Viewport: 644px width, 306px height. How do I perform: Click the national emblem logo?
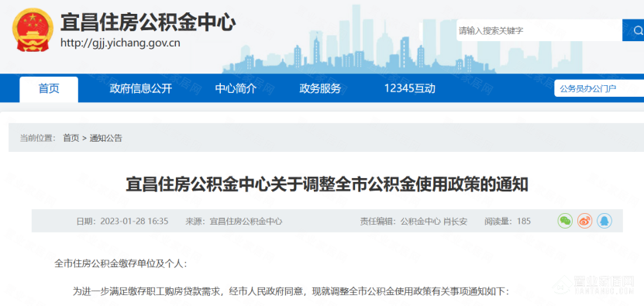[x=33, y=30]
